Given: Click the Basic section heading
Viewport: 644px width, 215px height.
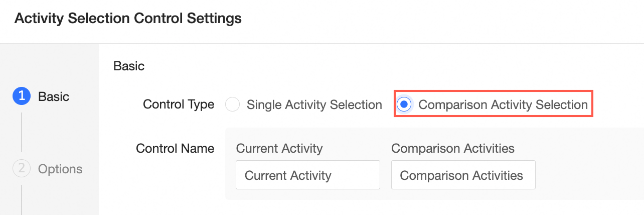Looking at the screenshot, I should click(129, 66).
